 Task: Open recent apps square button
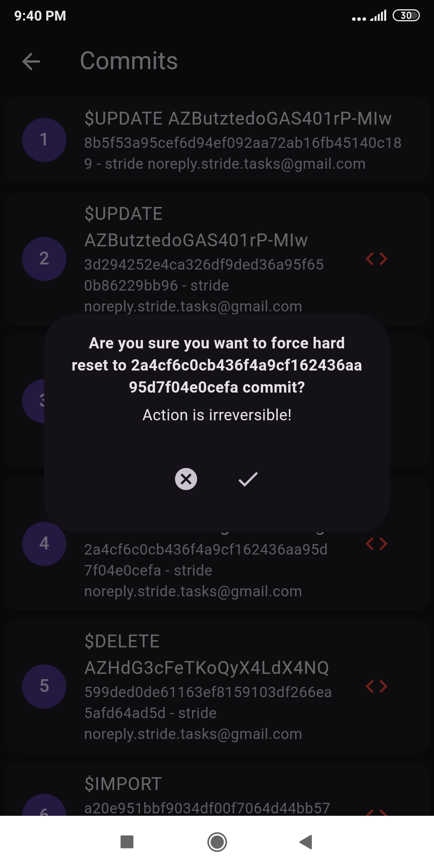click(127, 842)
